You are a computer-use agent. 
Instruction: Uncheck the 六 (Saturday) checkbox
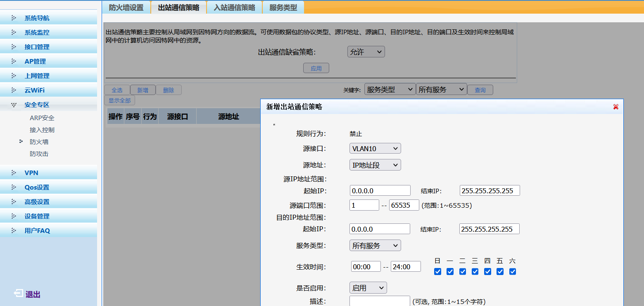pos(513,271)
